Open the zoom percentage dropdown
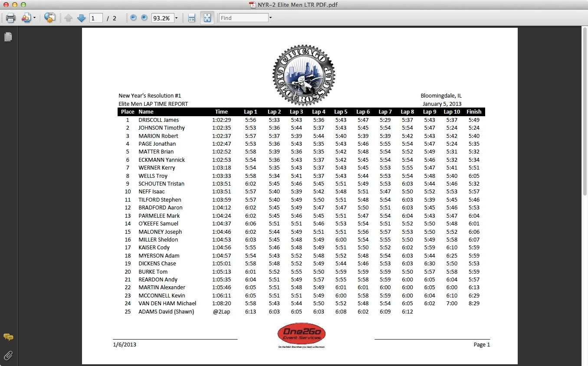588x366 pixels. (x=175, y=18)
